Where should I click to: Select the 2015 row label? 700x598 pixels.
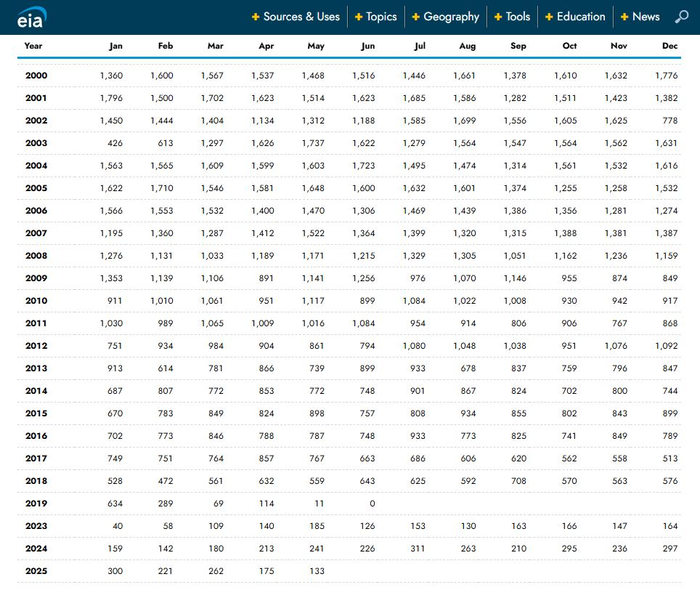(x=36, y=413)
